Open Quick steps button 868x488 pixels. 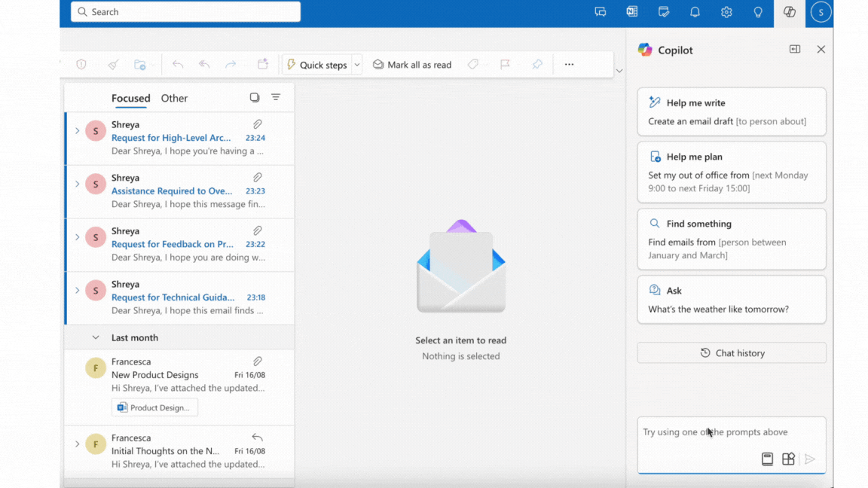point(317,65)
